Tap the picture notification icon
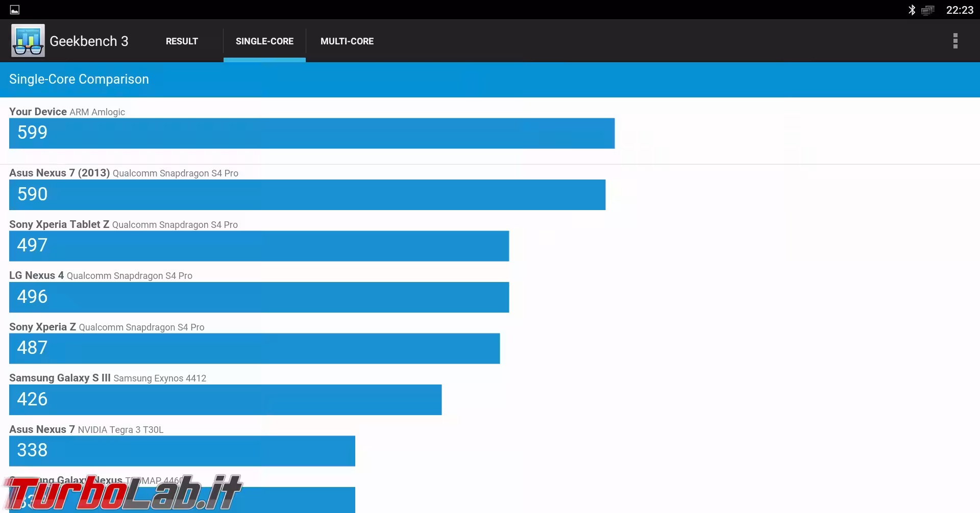The height and width of the screenshot is (513, 980). pyautogui.click(x=15, y=10)
